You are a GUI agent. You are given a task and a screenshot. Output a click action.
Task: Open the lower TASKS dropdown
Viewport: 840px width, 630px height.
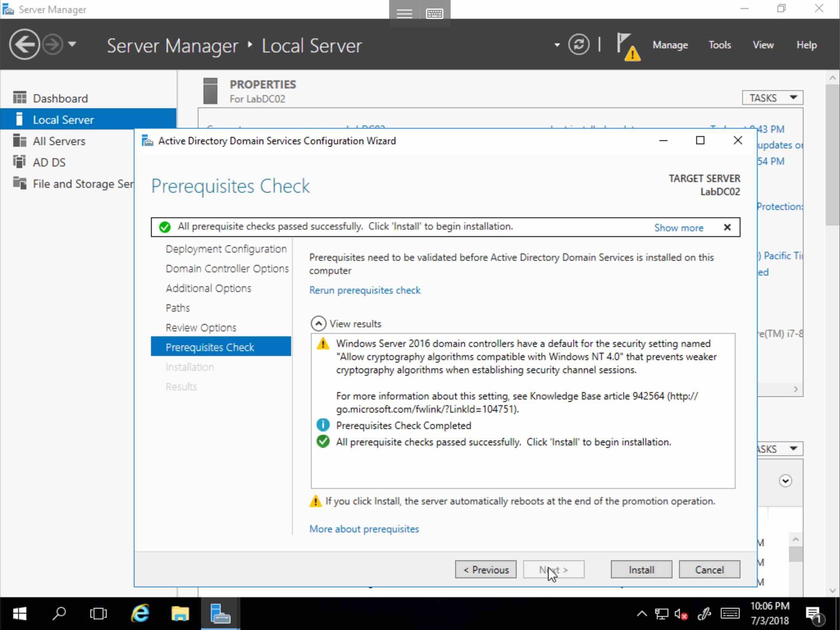(780, 449)
